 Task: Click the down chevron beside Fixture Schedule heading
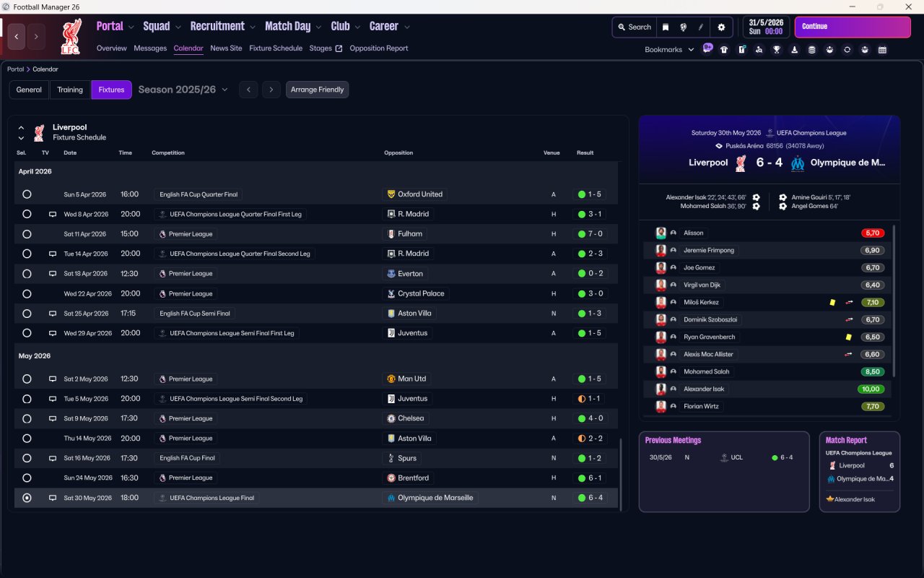point(21,137)
